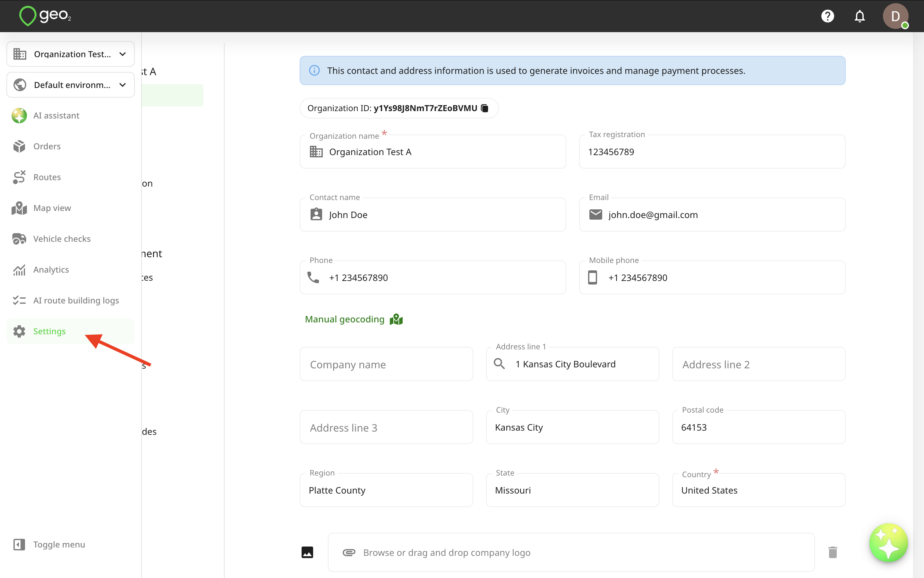Click the Organization name field
The width and height of the screenshot is (924, 578).
[433, 152]
